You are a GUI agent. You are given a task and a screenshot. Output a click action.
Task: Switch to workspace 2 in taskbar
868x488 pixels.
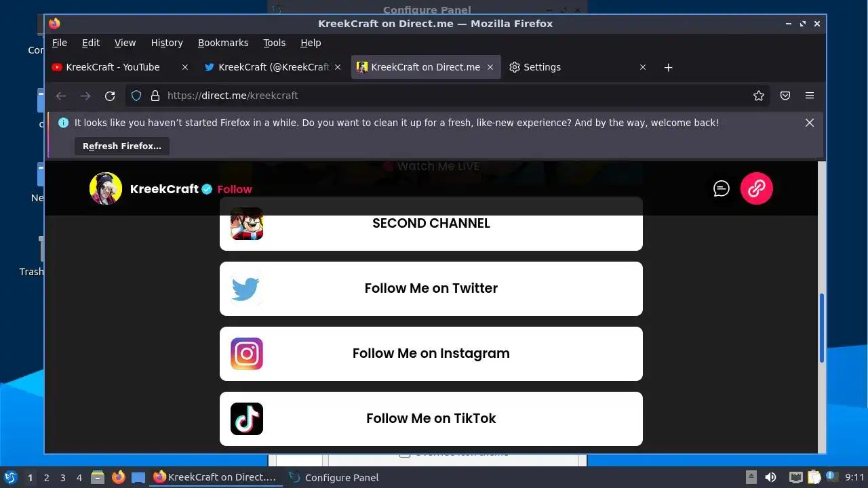(x=47, y=477)
